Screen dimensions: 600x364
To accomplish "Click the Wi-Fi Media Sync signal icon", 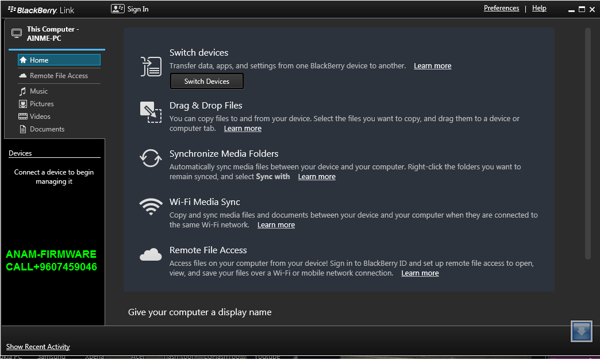I will click(151, 208).
